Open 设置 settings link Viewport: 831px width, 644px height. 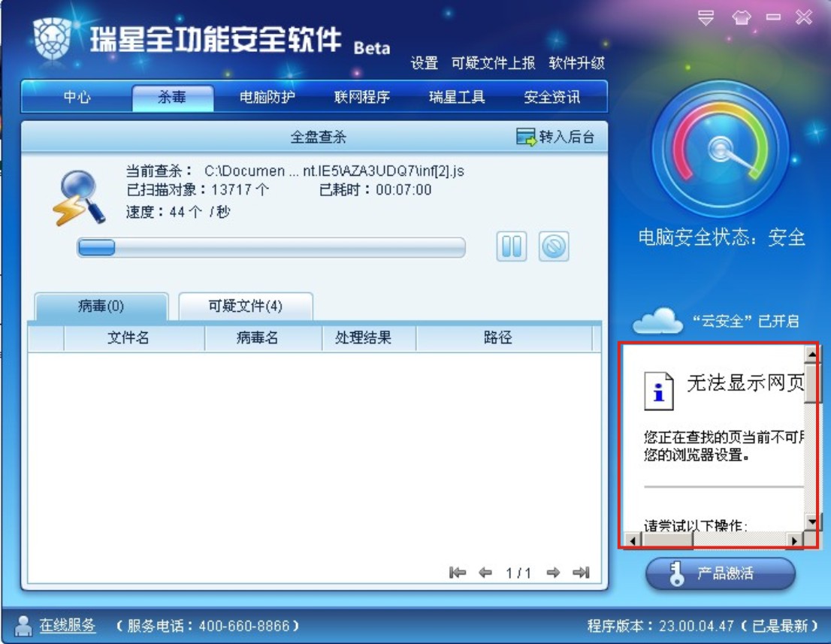[424, 63]
